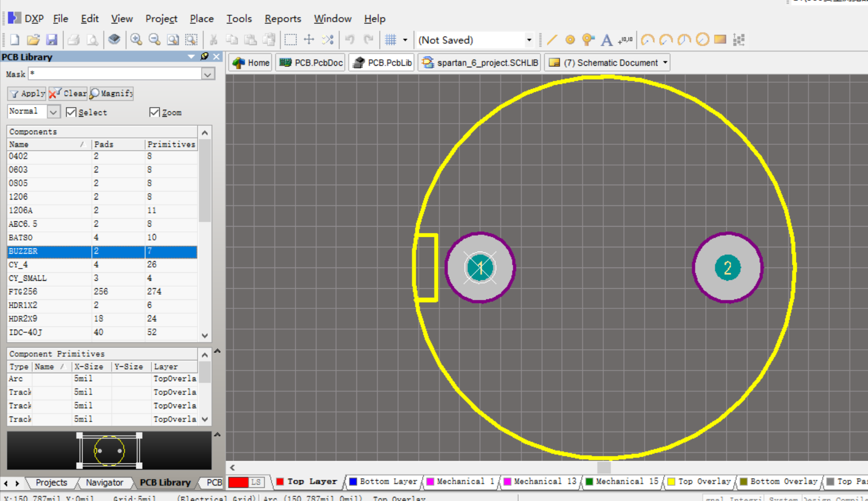Select the Place Arc by Center tool
This screenshot has height=501, width=868.
point(647,40)
